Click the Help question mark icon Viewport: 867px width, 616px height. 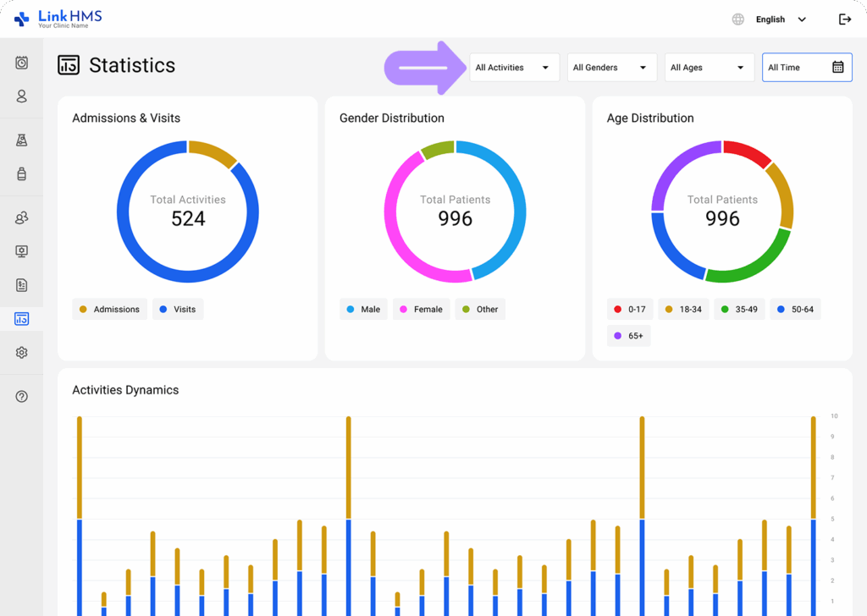coord(20,396)
